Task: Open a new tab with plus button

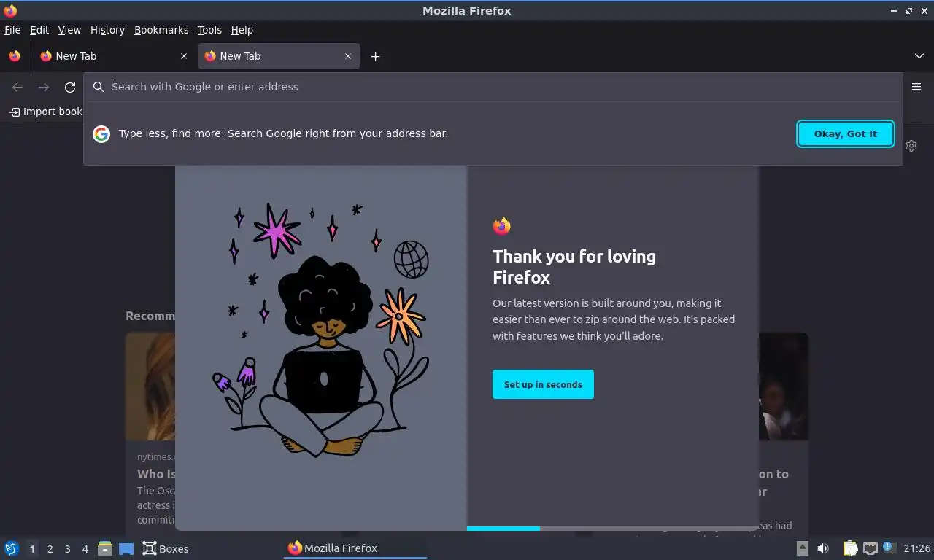Action: [375, 56]
